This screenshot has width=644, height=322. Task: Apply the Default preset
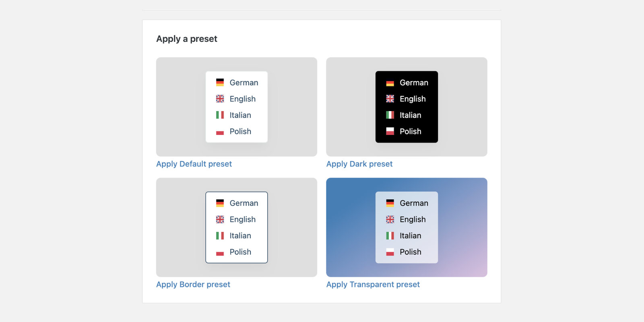click(x=194, y=164)
